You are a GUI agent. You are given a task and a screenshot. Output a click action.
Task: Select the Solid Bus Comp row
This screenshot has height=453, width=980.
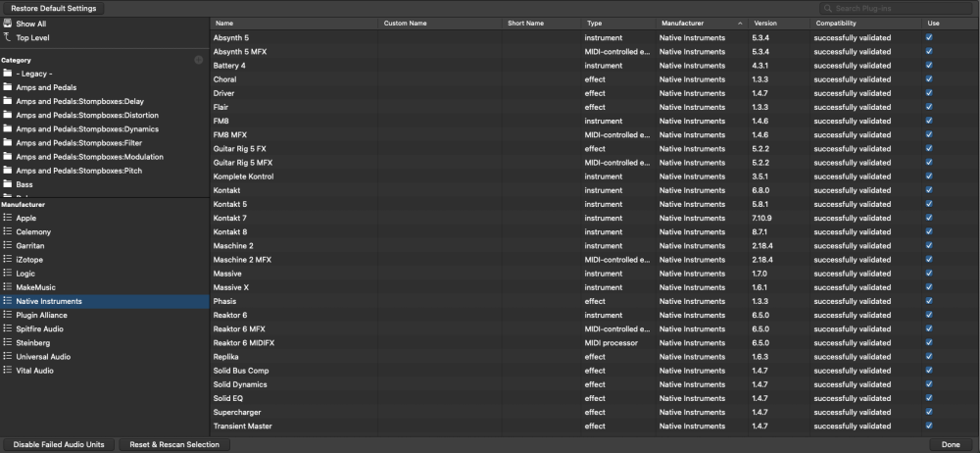point(595,371)
